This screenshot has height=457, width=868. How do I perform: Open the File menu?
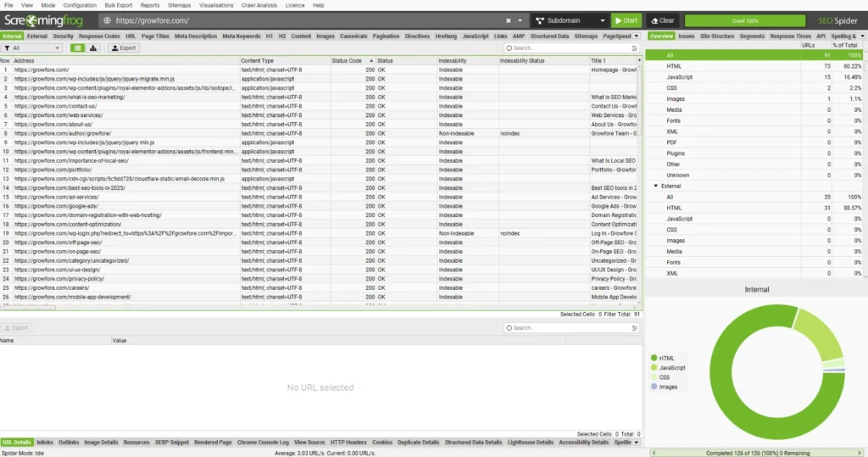coord(8,5)
